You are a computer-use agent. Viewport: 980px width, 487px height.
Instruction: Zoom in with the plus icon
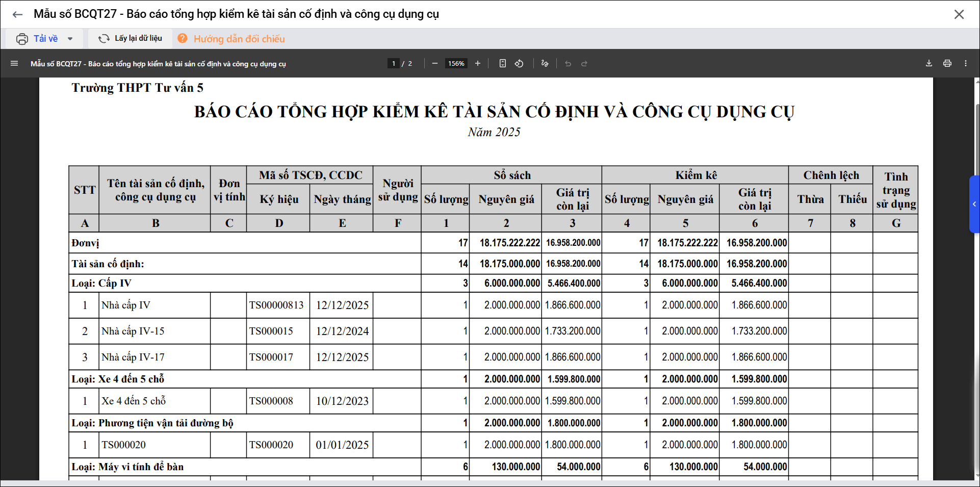click(x=477, y=63)
